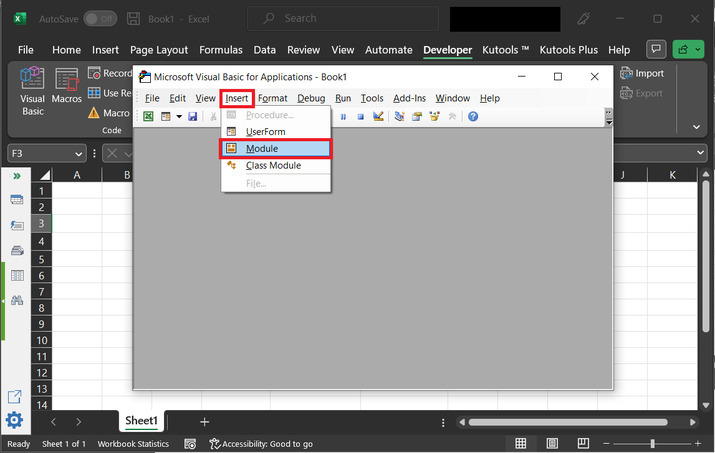Open the VBA Edit menu
This screenshot has width=715, height=453.
point(177,98)
